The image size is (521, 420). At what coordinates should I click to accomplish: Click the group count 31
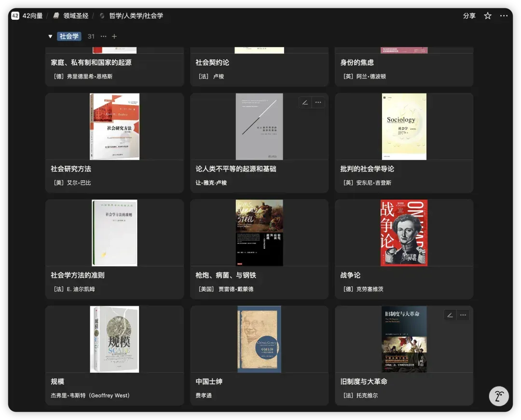[91, 37]
